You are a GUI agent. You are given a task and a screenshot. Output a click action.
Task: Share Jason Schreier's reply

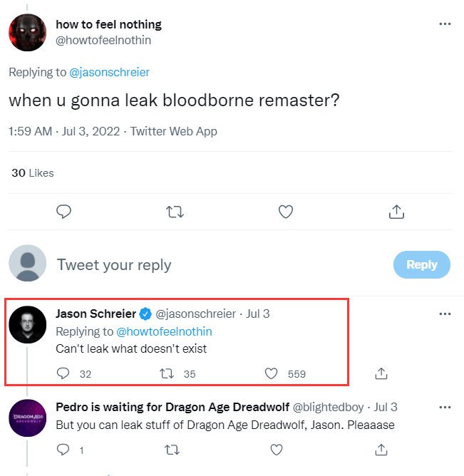(381, 373)
